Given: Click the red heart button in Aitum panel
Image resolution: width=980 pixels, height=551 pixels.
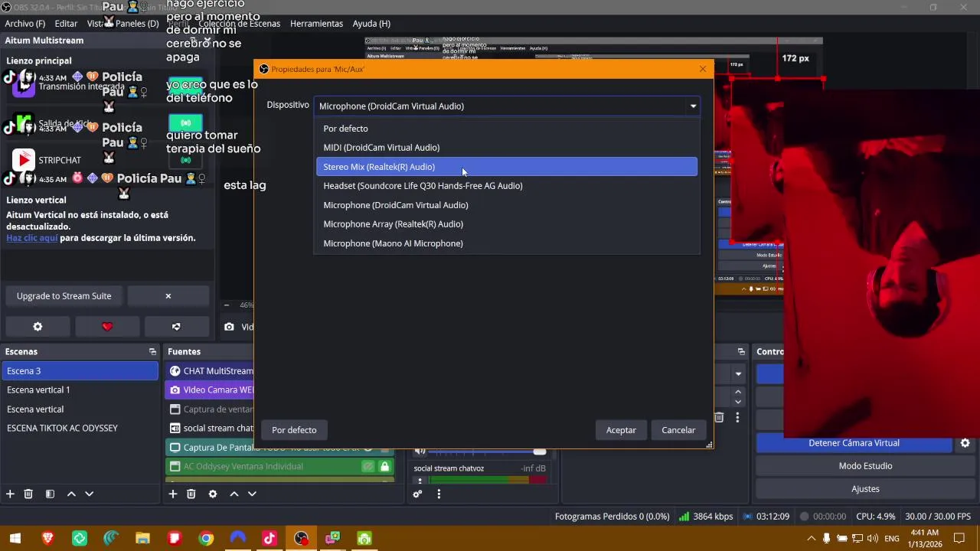Looking at the screenshot, I should [107, 327].
